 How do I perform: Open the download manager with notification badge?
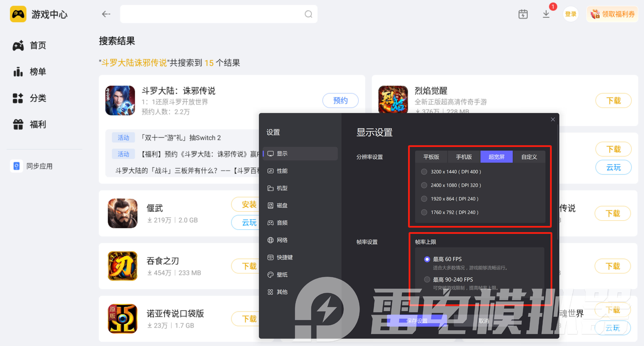click(546, 14)
